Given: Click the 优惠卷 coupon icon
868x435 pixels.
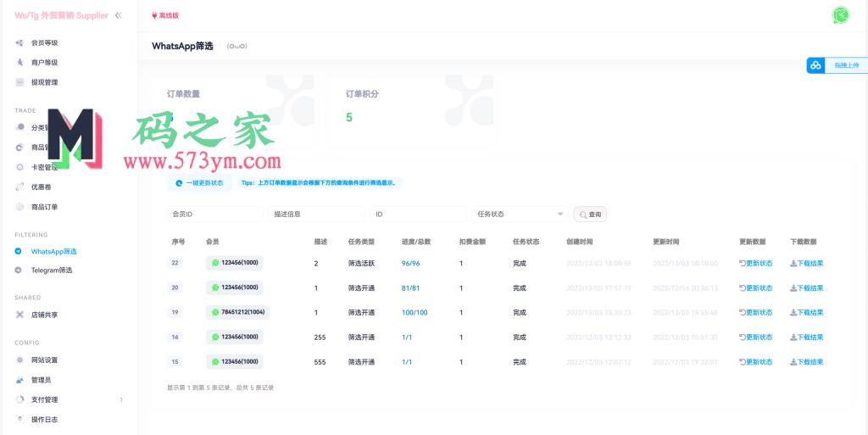Looking at the screenshot, I should [x=19, y=187].
